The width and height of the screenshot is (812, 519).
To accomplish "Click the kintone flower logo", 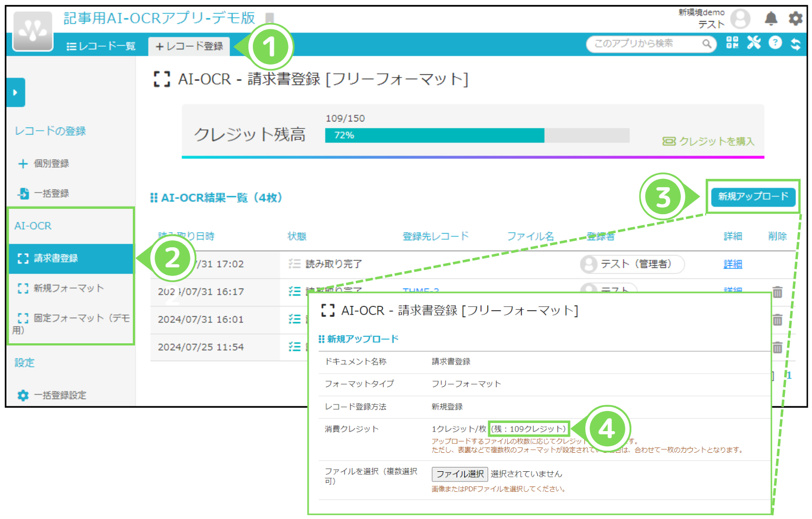I will pos(32,30).
